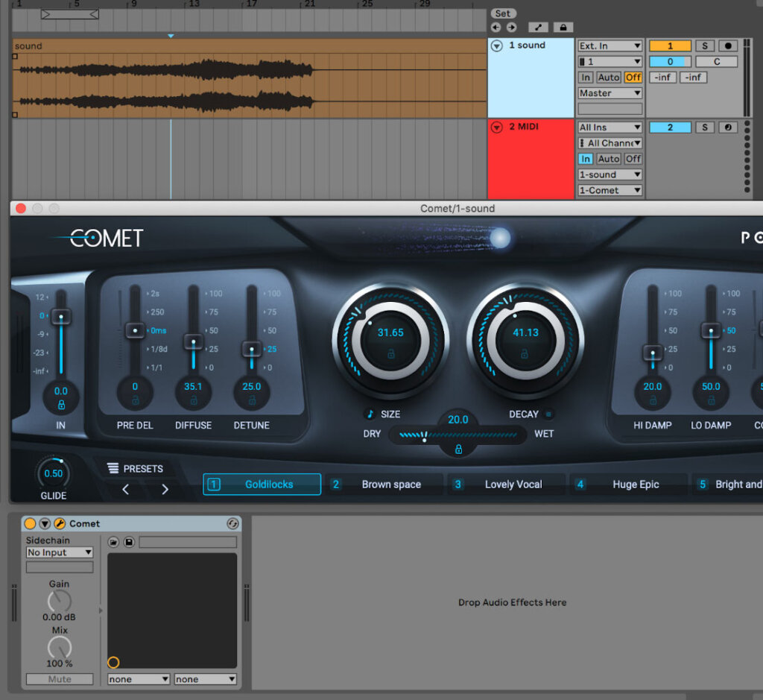The height and width of the screenshot is (700, 763).
Task: Open the preset folder icon in Comet device
Action: tap(113, 542)
